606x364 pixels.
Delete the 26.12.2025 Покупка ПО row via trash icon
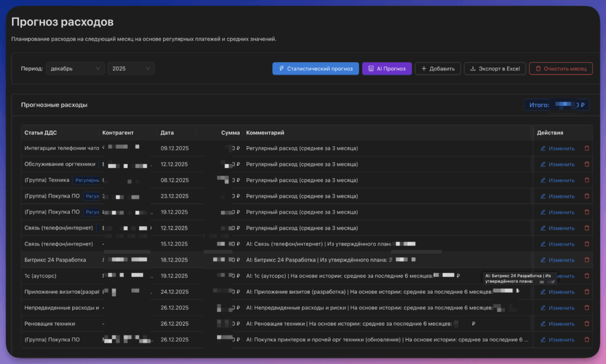(586, 340)
